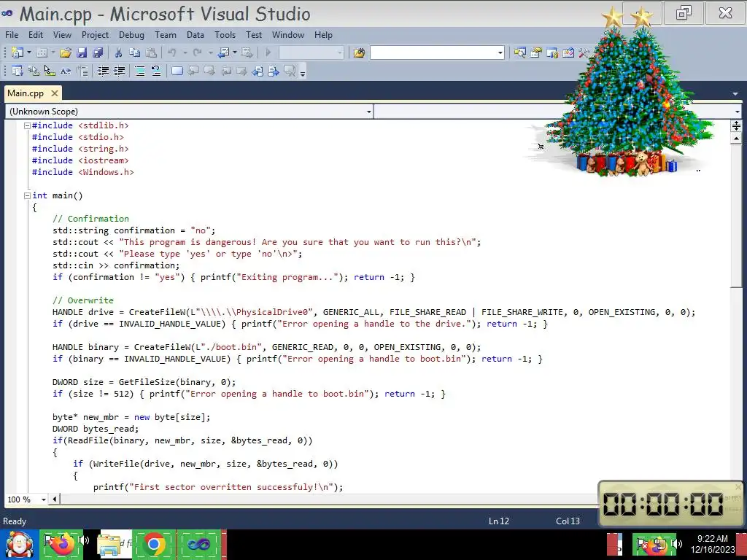
Task: Click the Display Quick Info icon
Action: [x=50, y=71]
